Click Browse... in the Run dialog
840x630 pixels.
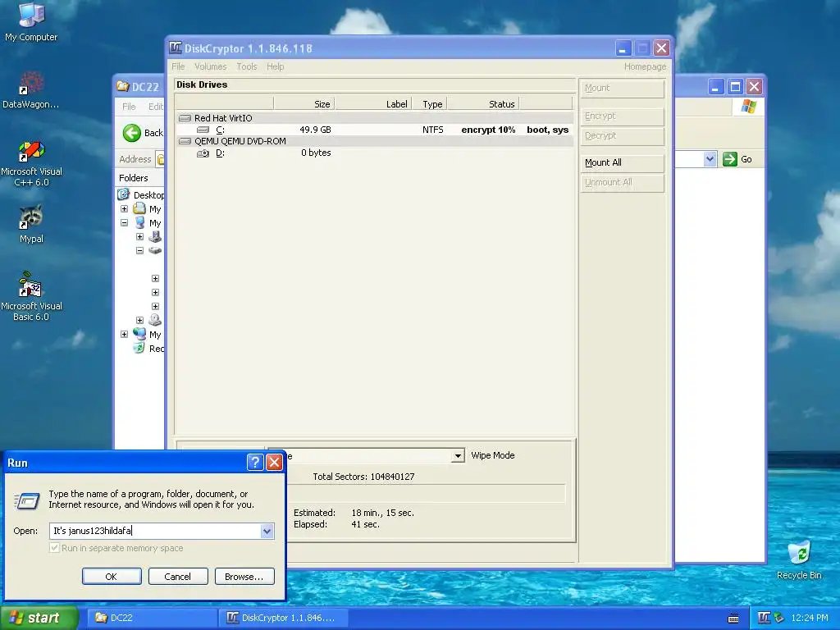click(244, 577)
